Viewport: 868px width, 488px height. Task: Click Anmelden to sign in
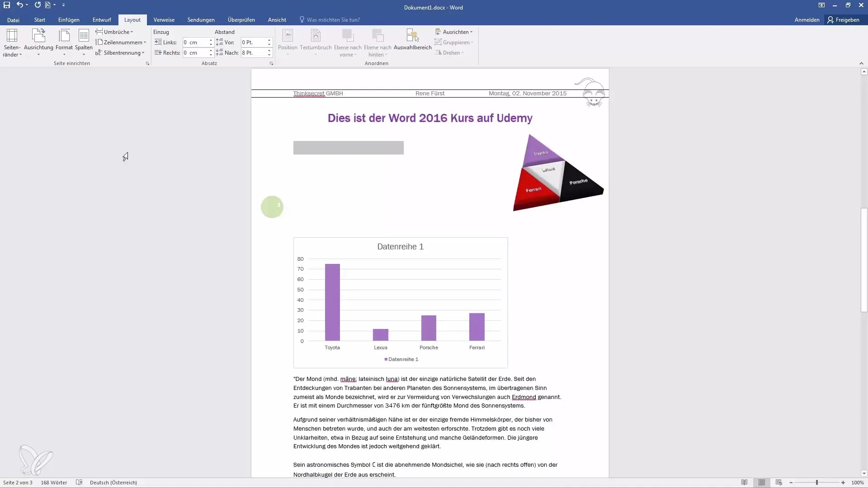[x=807, y=20]
